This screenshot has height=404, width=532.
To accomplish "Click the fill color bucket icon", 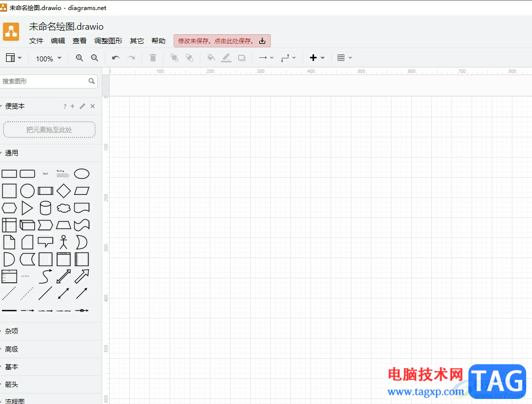I will click(211, 58).
